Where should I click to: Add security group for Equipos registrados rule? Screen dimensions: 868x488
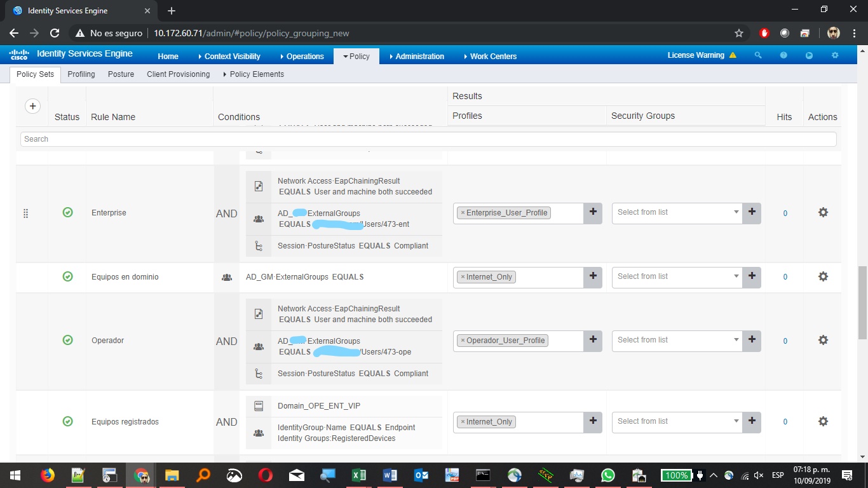pyautogui.click(x=752, y=422)
